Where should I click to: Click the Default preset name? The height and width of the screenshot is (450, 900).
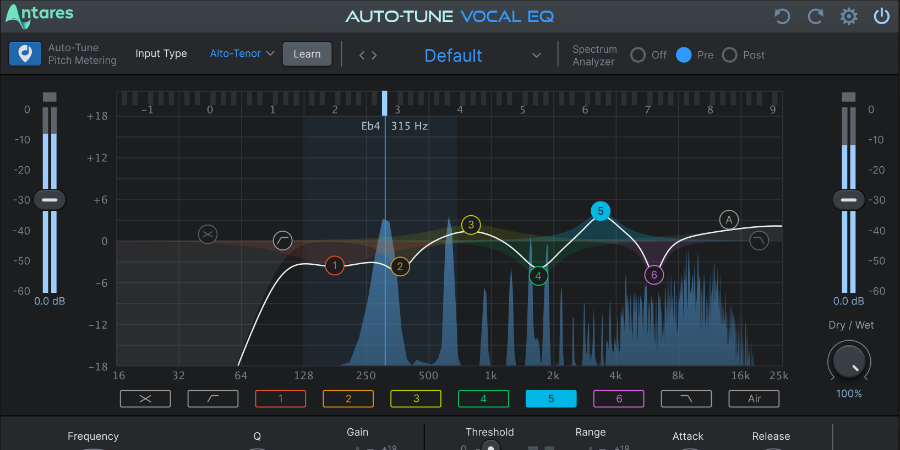click(453, 56)
